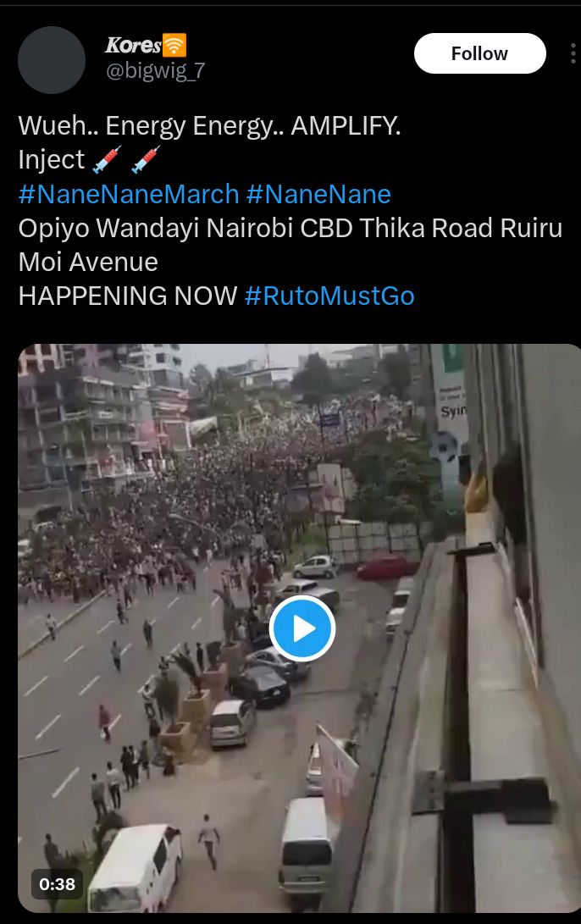Open the Kores profile avatar

pos(52,60)
